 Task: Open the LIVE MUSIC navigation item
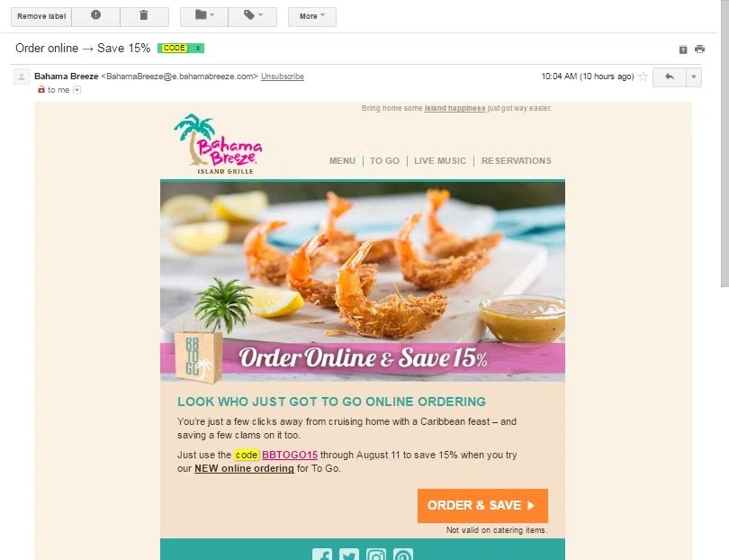[x=440, y=160]
